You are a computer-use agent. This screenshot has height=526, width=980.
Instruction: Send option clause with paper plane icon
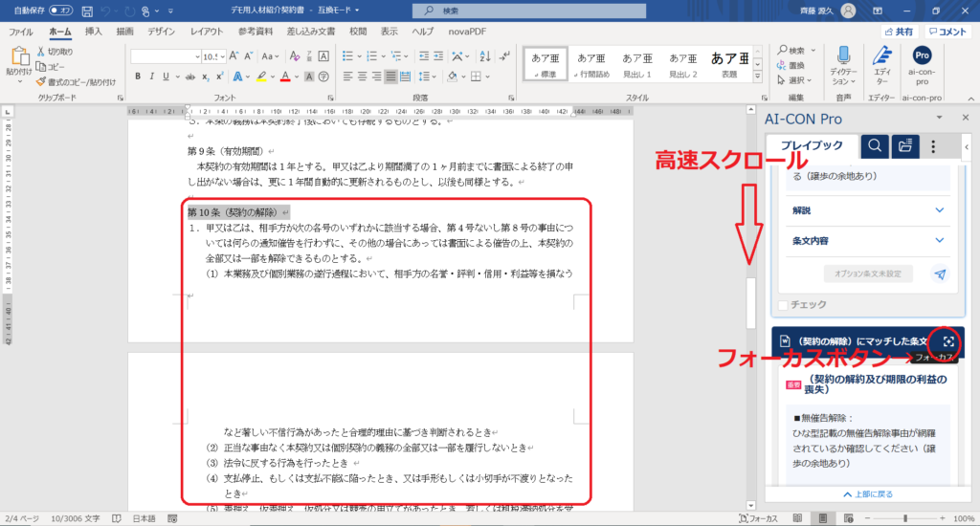click(x=940, y=274)
